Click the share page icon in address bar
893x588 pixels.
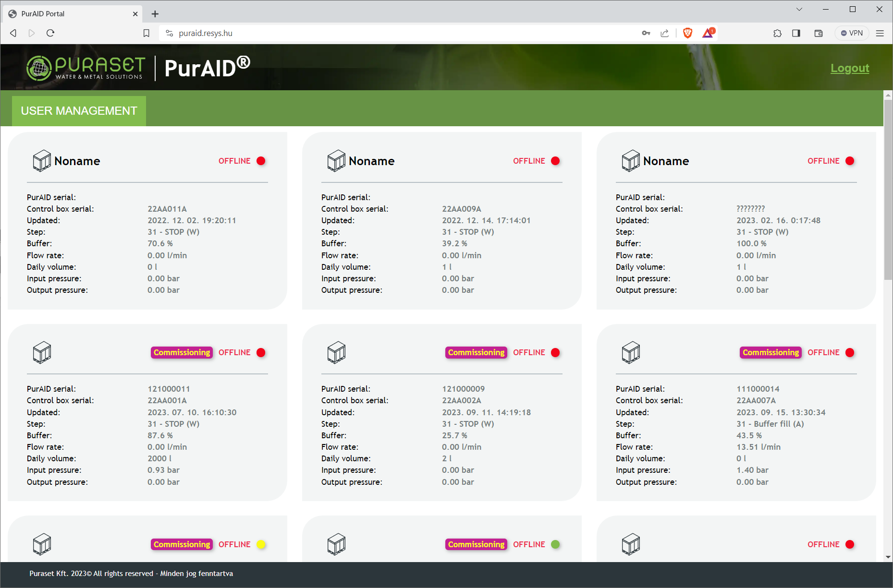click(665, 33)
